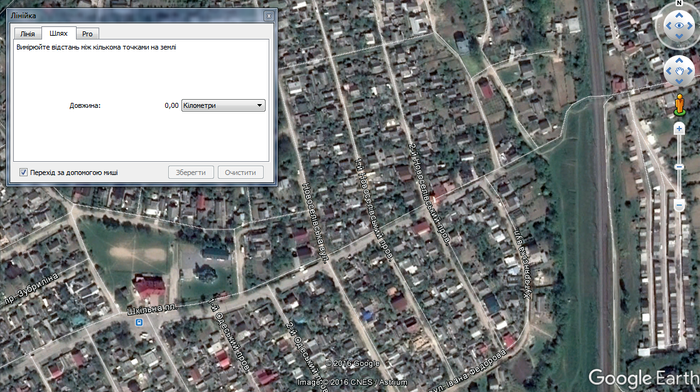Image resolution: width=700 pixels, height=392 pixels.
Task: Pan map down with Move joystick arrow
Action: [x=679, y=81]
